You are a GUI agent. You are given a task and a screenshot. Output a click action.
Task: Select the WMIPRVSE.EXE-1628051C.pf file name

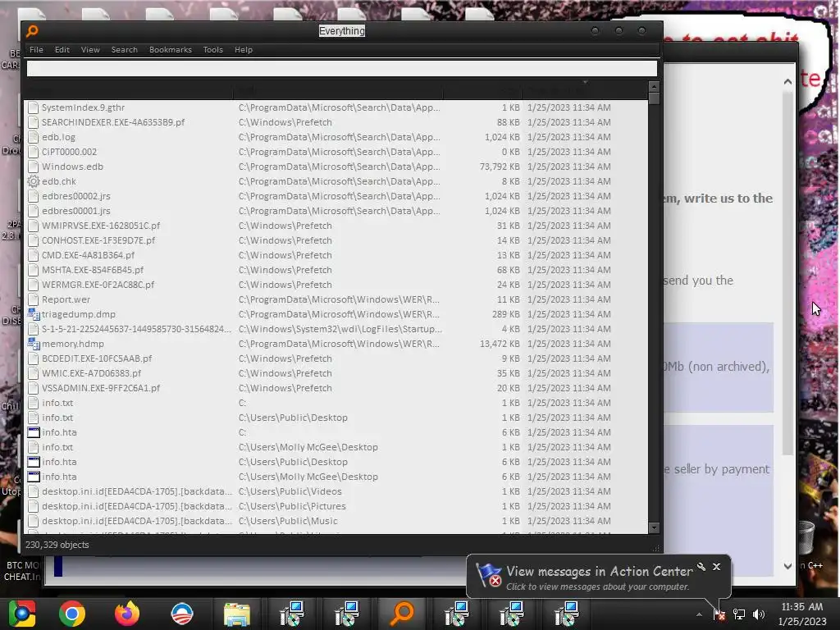pyautogui.click(x=101, y=226)
